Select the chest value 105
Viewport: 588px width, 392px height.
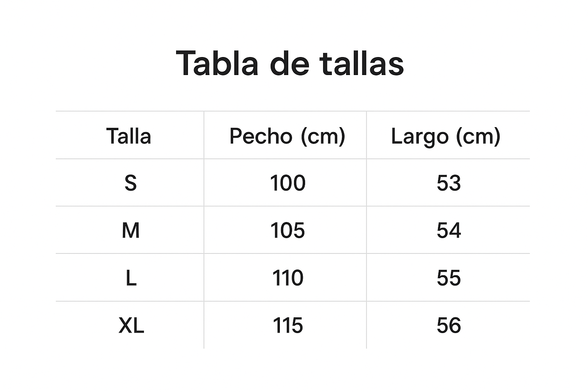(287, 230)
